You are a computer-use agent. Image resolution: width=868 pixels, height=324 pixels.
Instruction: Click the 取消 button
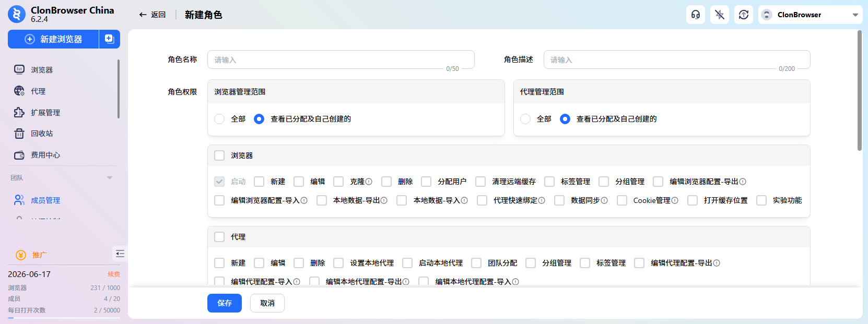[267, 303]
